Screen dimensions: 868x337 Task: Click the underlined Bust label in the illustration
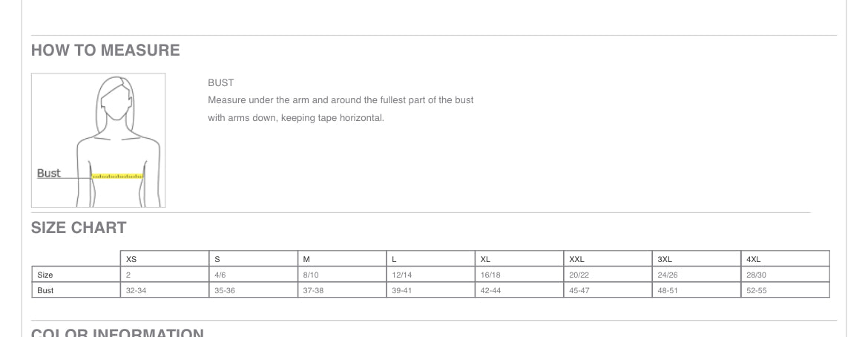click(49, 173)
